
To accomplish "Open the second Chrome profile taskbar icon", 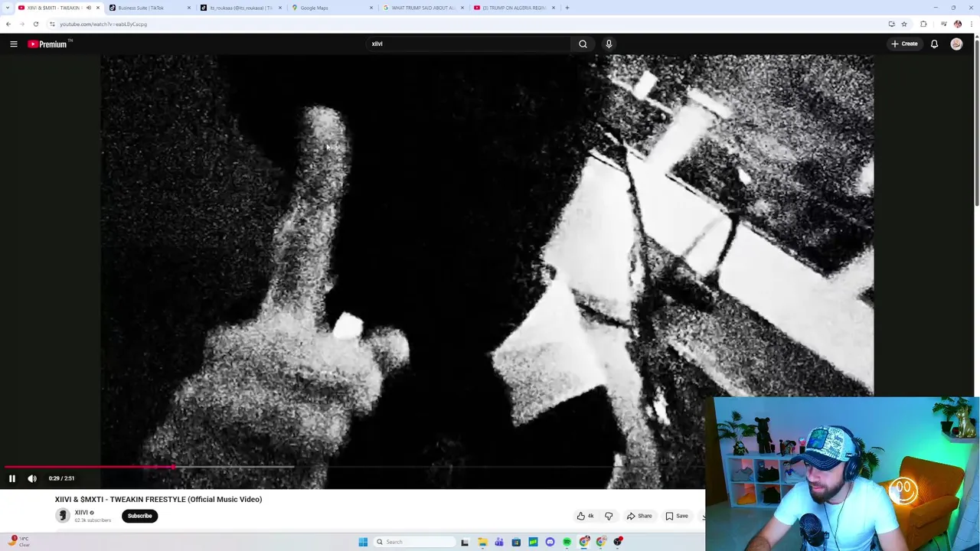I will 601,542.
